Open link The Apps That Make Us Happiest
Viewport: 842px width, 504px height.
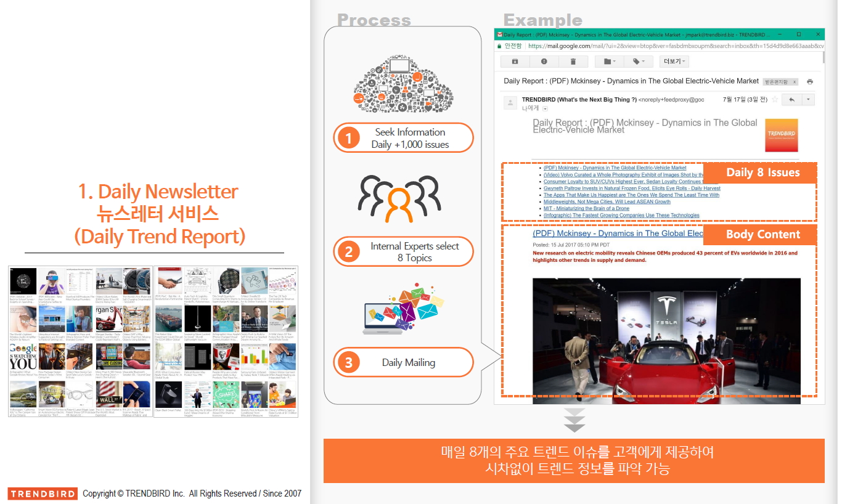(x=631, y=195)
